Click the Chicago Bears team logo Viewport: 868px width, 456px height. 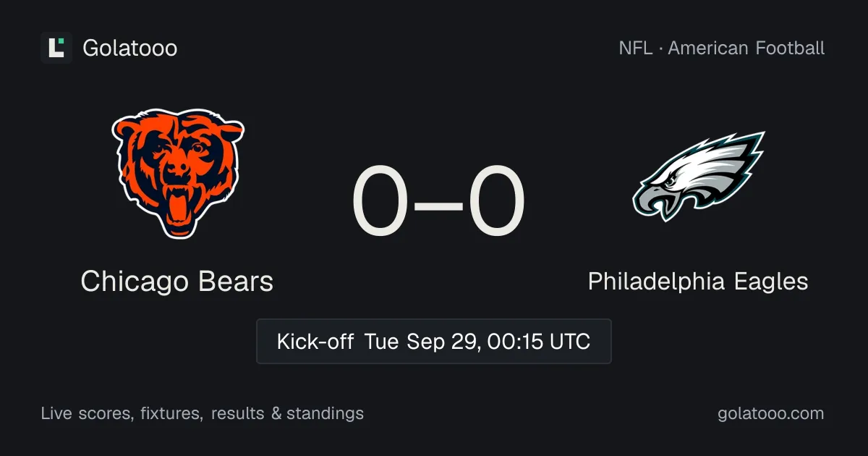(177, 174)
